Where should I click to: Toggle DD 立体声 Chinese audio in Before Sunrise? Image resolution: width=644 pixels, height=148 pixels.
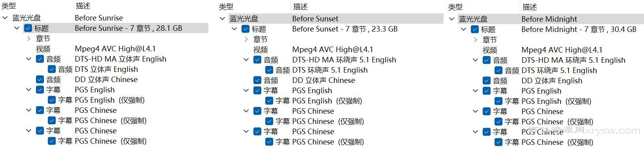(x=40, y=79)
